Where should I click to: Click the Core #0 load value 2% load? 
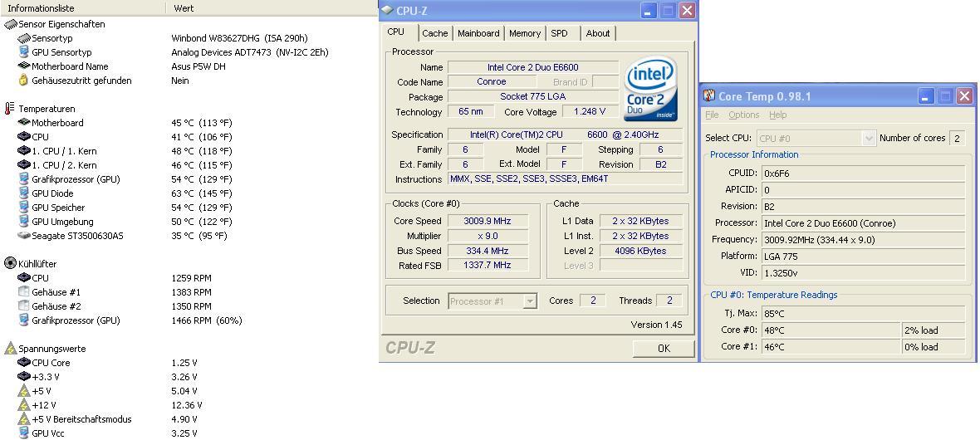click(x=933, y=330)
